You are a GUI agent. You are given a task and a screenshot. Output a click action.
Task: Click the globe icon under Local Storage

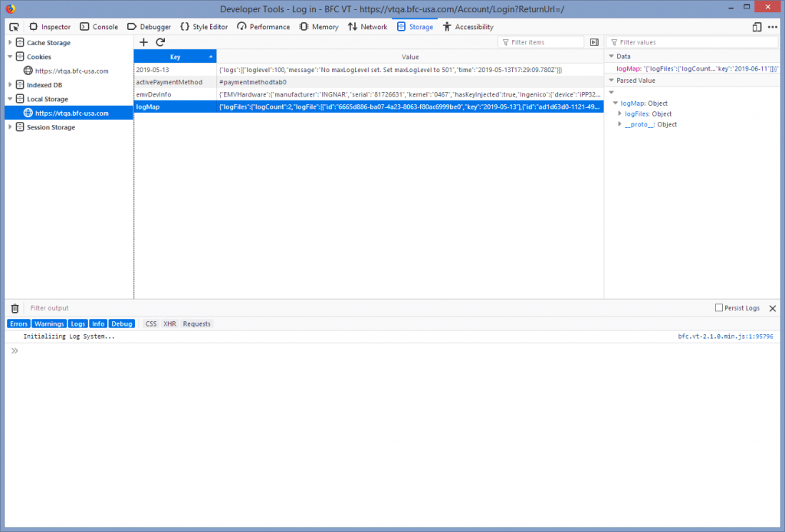coord(28,113)
